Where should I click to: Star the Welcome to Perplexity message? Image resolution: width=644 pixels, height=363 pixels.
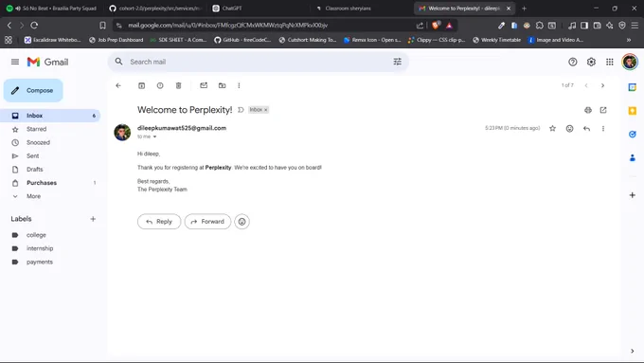[x=552, y=128]
